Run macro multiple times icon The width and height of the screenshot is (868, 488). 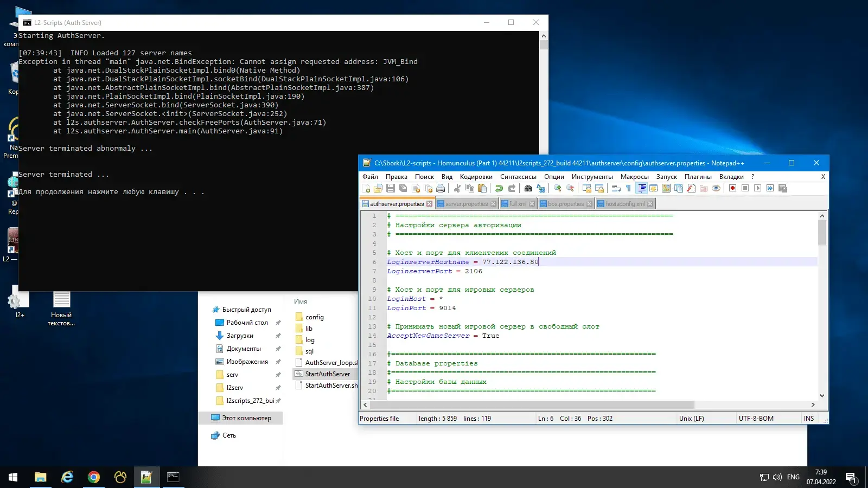(x=770, y=188)
